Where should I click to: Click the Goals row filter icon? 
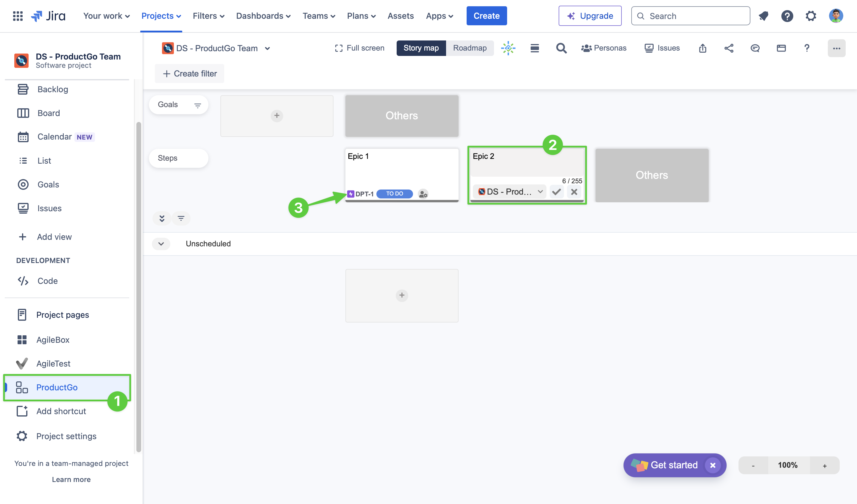tap(198, 105)
